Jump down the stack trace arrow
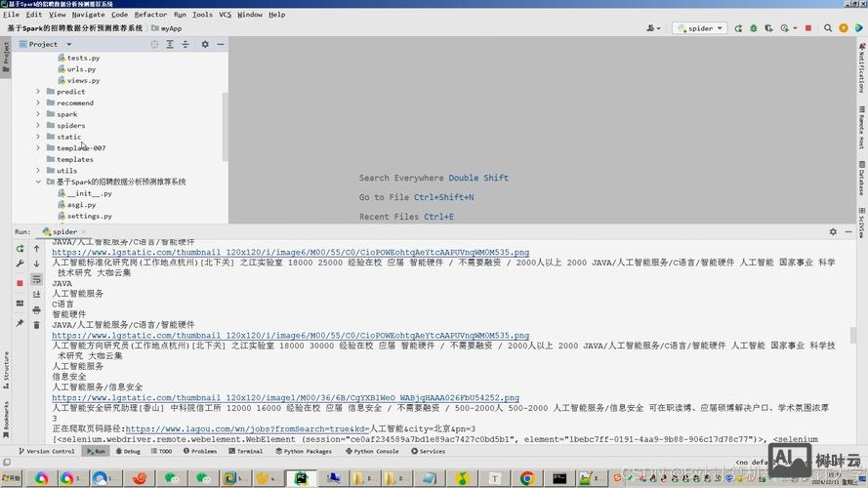The width and height of the screenshot is (868, 488). click(36, 264)
